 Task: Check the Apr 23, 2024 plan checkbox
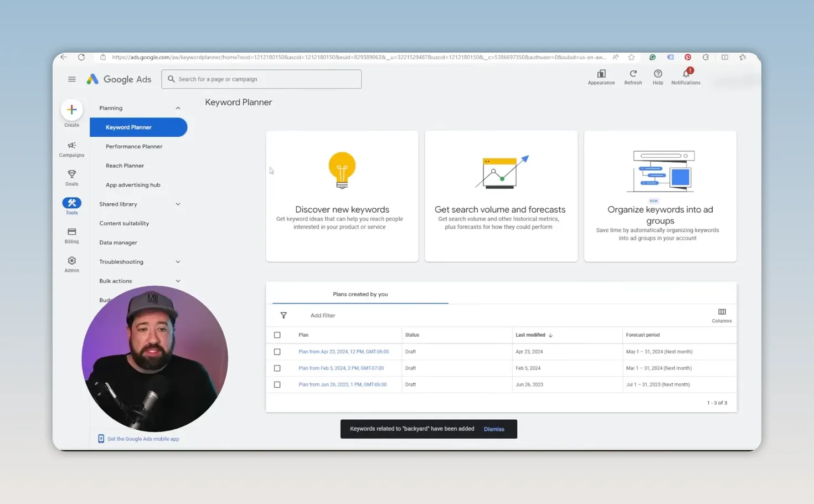point(277,352)
